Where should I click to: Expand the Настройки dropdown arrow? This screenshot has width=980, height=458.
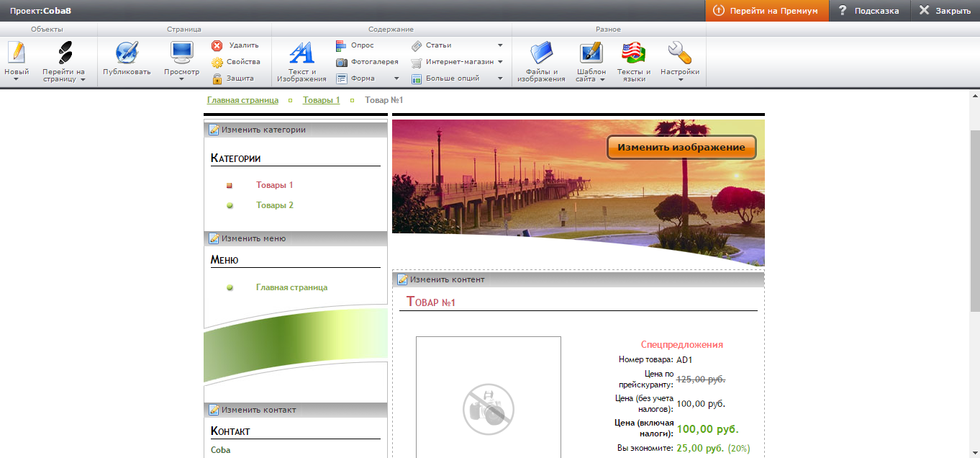click(680, 80)
